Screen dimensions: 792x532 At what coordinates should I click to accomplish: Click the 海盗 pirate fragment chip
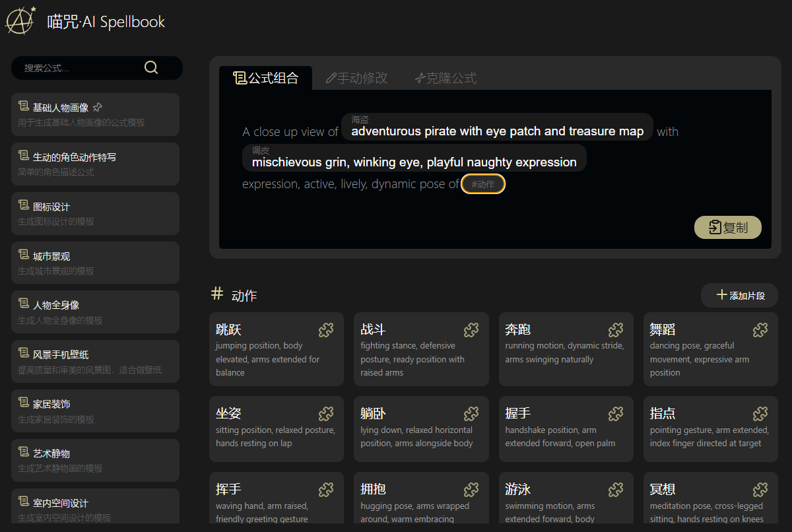click(497, 127)
